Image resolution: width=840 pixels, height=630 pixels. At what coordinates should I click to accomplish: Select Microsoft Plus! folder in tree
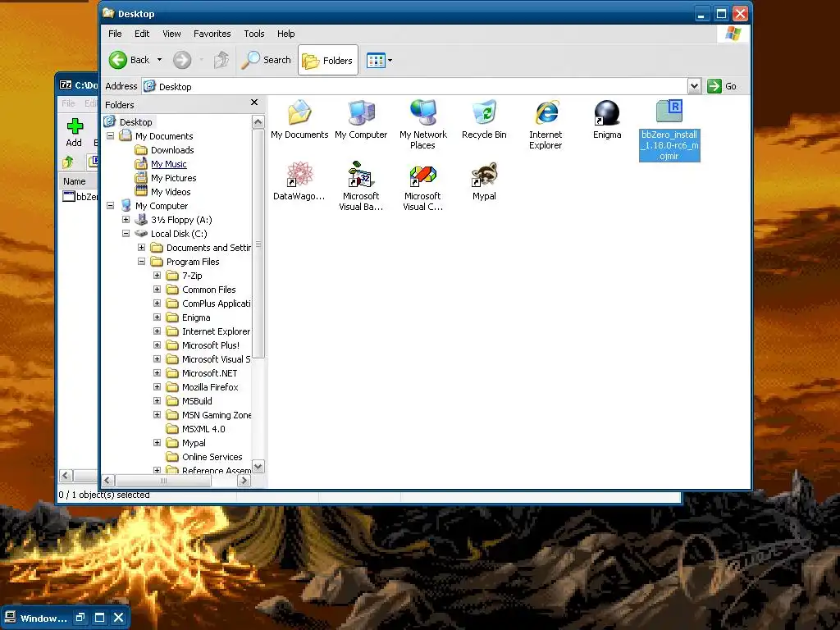pyautogui.click(x=211, y=345)
